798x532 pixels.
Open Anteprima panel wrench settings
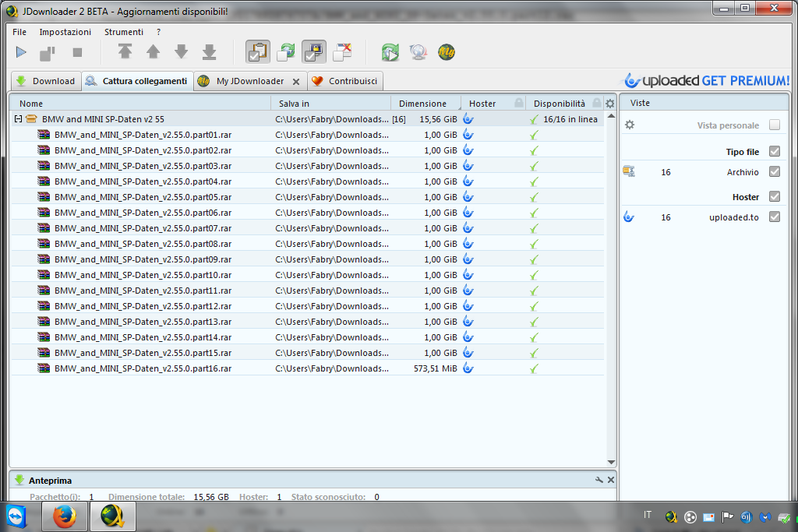(x=599, y=480)
